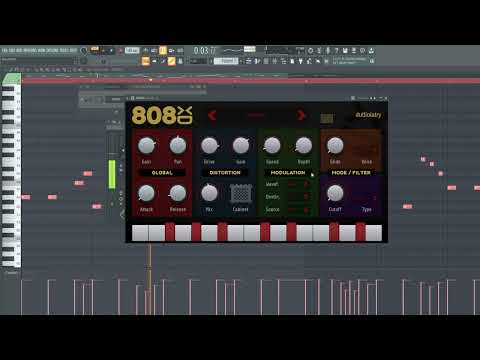This screenshot has width=480, height=360.
Task: Click the Voice mode selector
Action: 366,150
